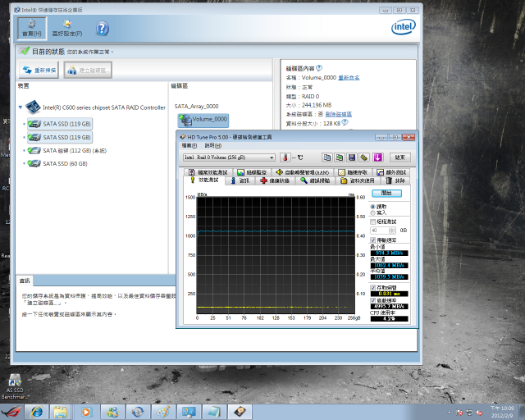Click the average value 1059.5 MB/s readout

point(389,277)
